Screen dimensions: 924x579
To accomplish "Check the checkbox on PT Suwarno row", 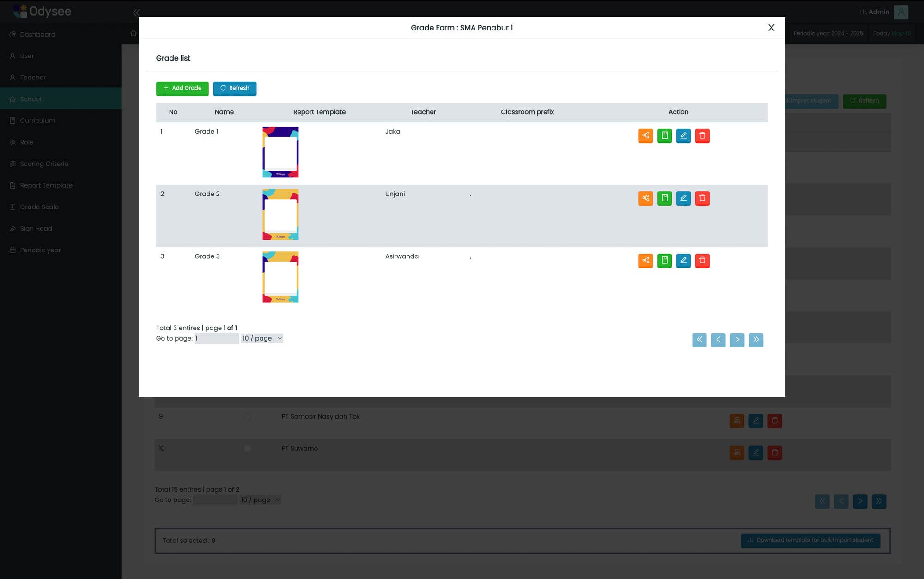I will pos(248,448).
